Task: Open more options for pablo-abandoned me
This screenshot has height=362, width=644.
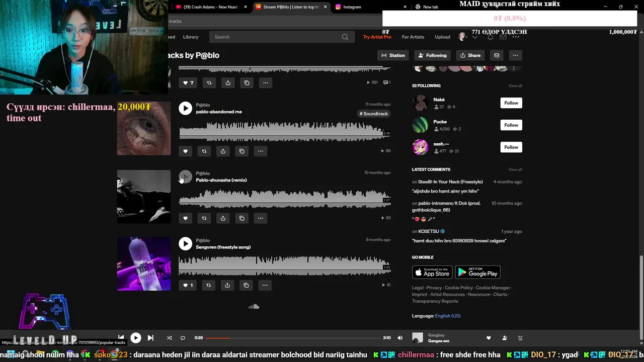Action: coord(261,151)
